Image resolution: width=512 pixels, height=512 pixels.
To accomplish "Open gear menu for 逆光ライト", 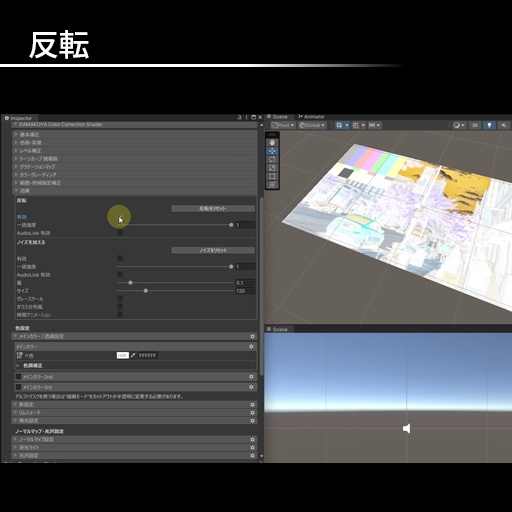I will pyautogui.click(x=252, y=448).
